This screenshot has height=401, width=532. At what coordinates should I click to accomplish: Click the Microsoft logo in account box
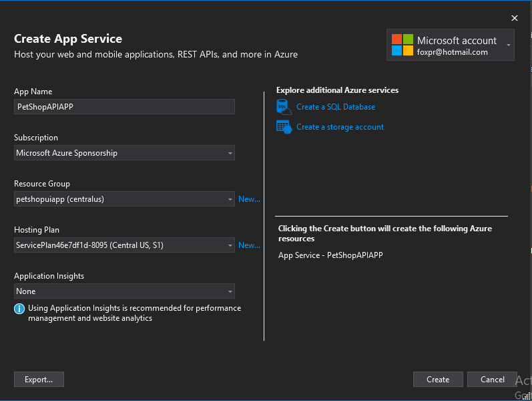point(403,45)
